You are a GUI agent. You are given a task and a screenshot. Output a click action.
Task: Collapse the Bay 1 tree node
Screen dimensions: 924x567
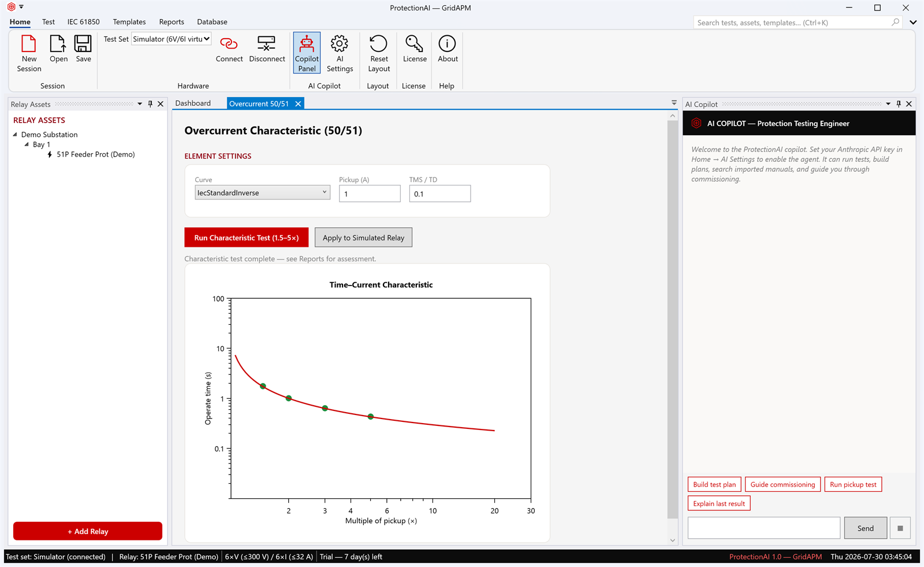[x=27, y=144]
